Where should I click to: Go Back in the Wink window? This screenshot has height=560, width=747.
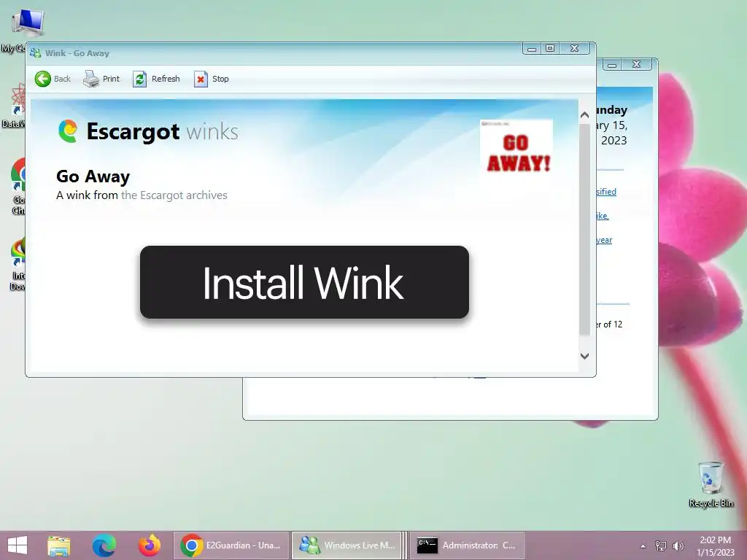(x=53, y=79)
